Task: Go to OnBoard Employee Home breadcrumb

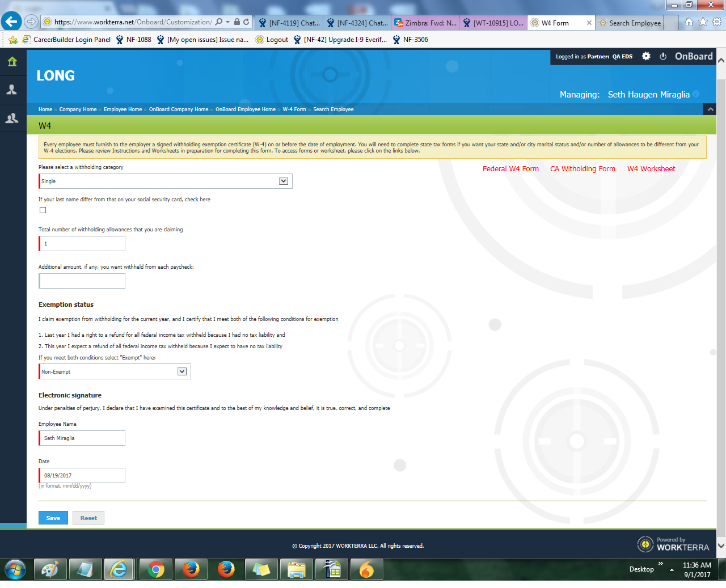Action: coord(246,109)
